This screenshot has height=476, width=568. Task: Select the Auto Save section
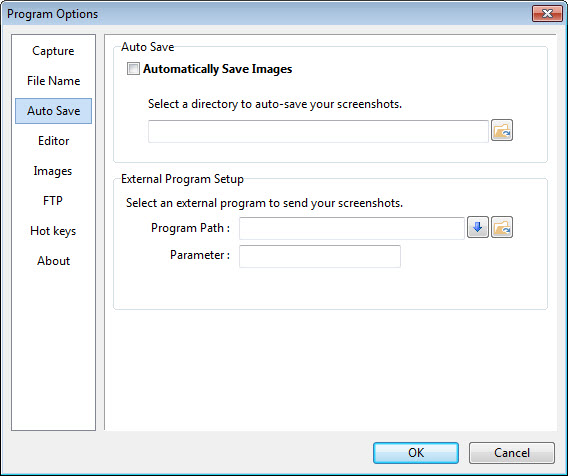(x=53, y=111)
